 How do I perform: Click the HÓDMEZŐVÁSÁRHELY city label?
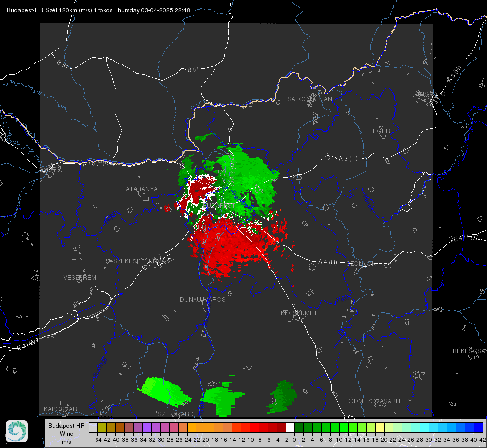click(378, 401)
